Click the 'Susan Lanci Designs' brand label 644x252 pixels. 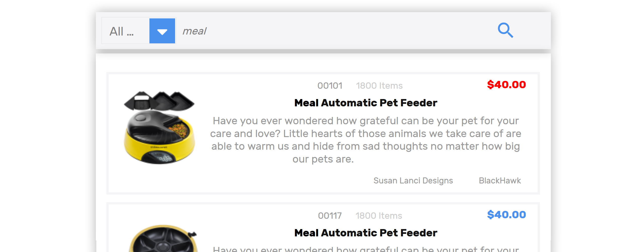413,181
